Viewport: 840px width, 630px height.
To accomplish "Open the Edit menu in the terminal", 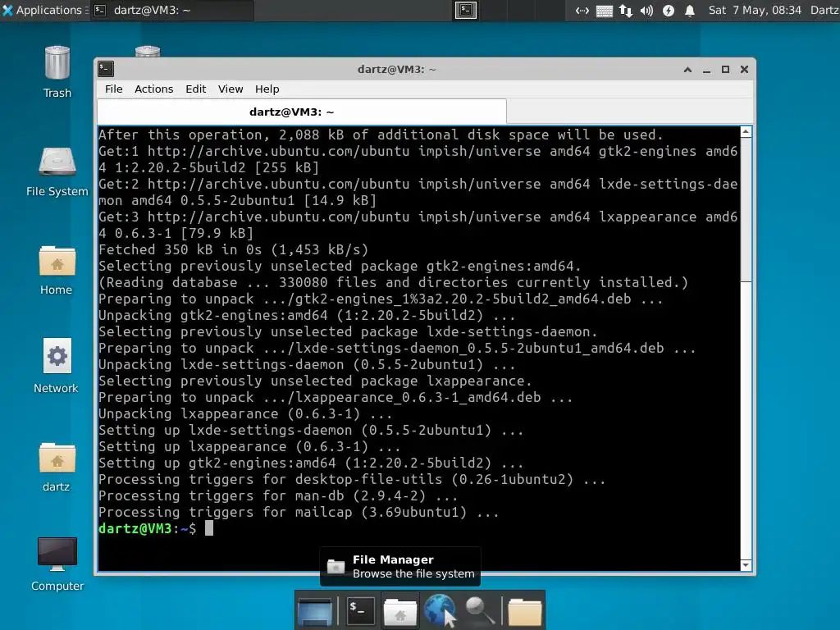I will (195, 89).
